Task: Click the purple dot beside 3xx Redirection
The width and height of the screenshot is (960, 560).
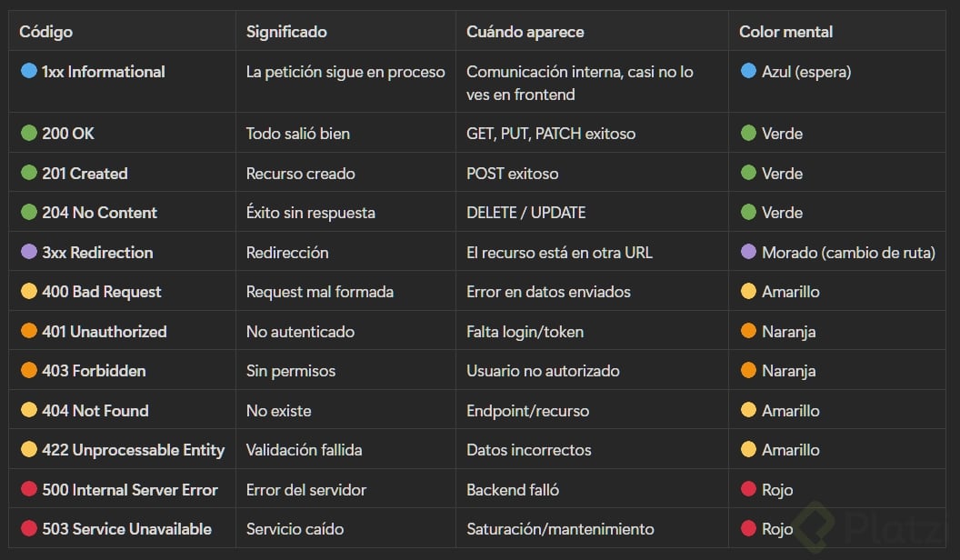Action: (x=28, y=252)
